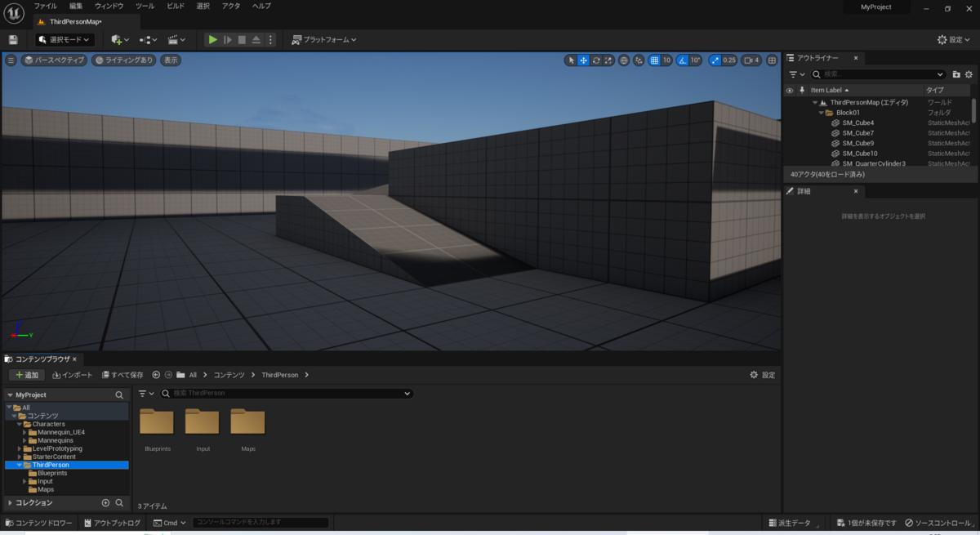The image size is (980, 535).
Task: Open the パースペクティブ view mode menu
Action: (x=54, y=60)
